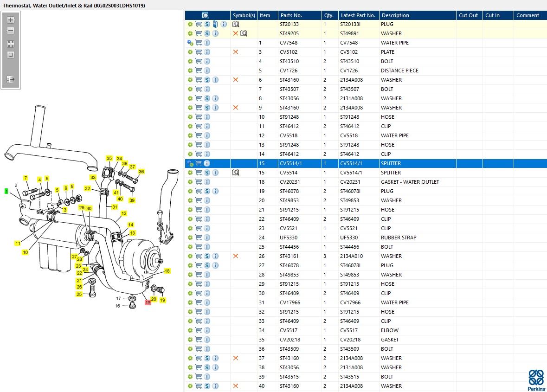Add ST20133 PLUG to shopping cart
The height and width of the screenshot is (392, 547).
click(x=199, y=24)
